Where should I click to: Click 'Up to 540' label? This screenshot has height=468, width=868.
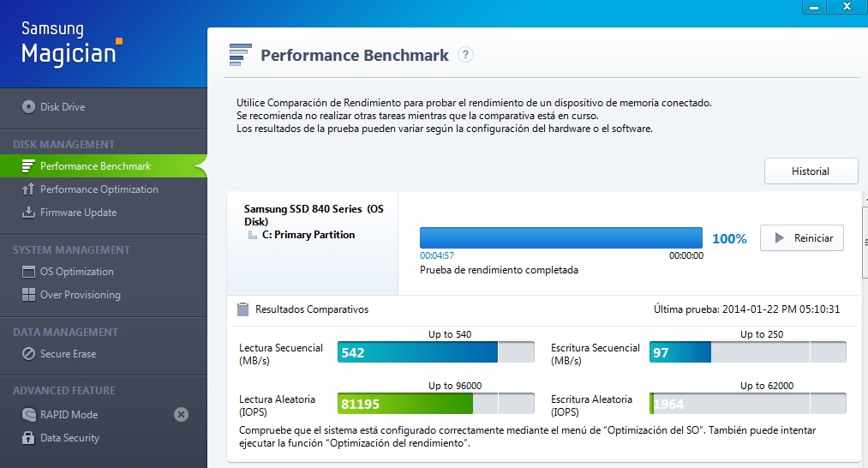click(x=450, y=334)
